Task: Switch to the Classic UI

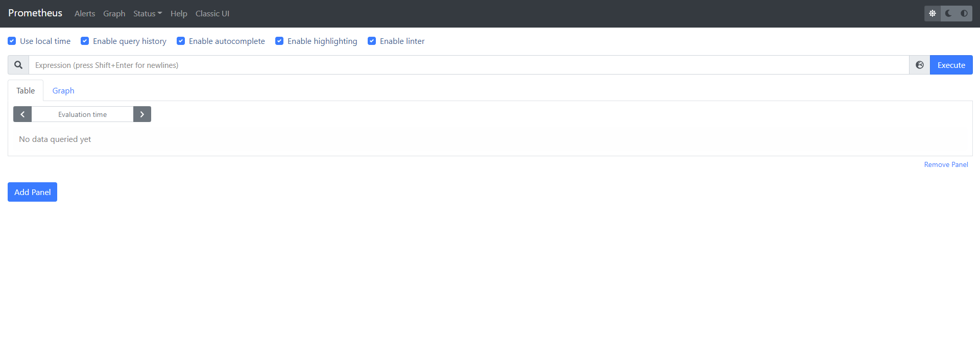Action: (212, 14)
